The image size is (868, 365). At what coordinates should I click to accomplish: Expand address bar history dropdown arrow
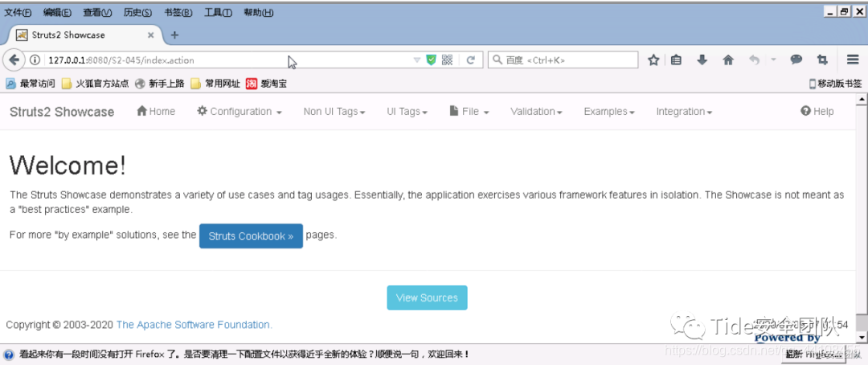[417, 59]
